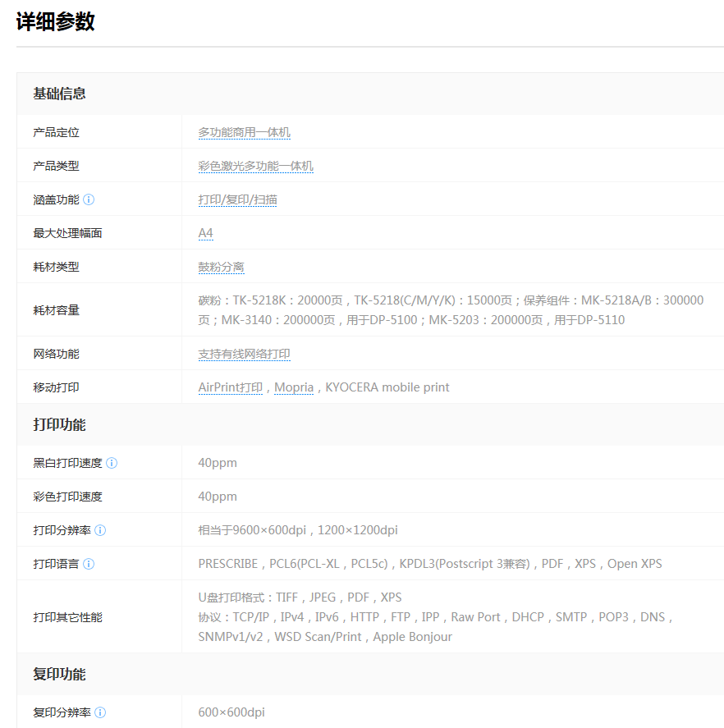
Task: Click the 复印功能 section heading
Action: [59, 675]
